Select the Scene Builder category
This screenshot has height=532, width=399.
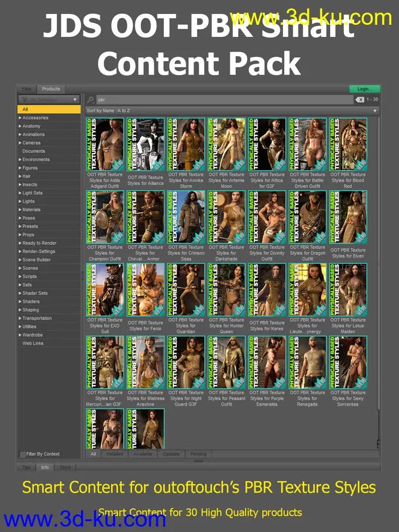[x=36, y=260]
